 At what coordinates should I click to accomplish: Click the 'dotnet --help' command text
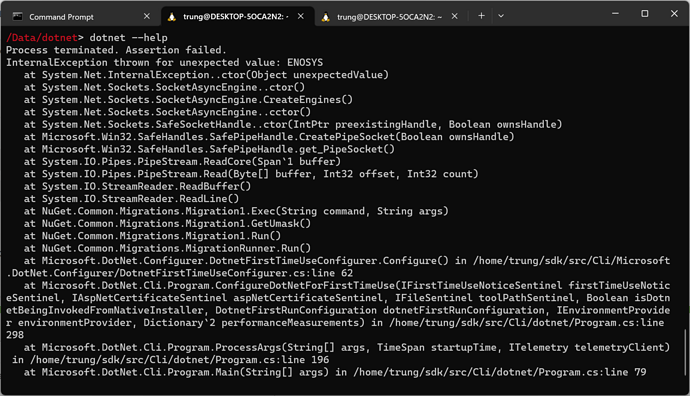point(128,37)
